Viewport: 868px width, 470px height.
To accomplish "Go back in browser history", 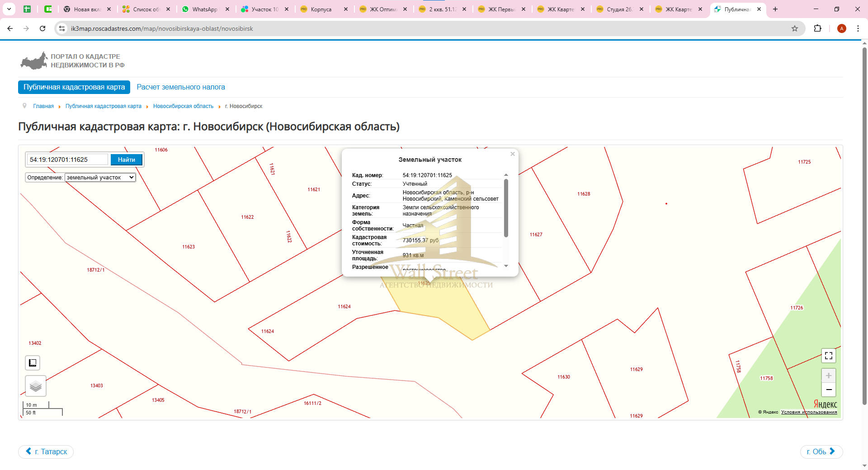I will pyautogui.click(x=10, y=28).
